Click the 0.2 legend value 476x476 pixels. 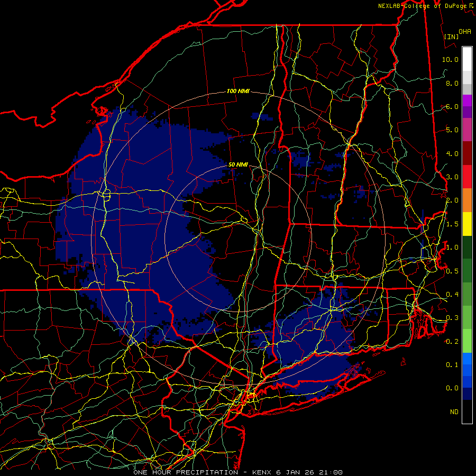[452, 341]
